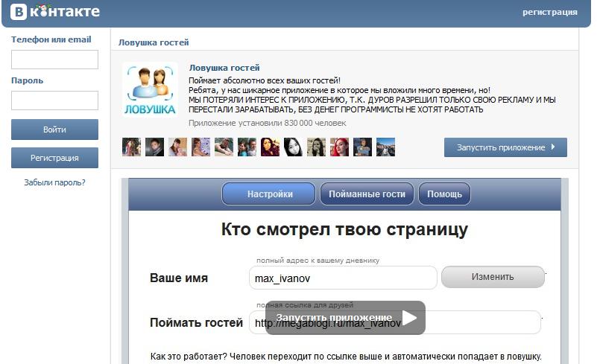Click the Приложение установили 830 000 человек text
Viewport: 600px width, 364px height.
pos(267,123)
